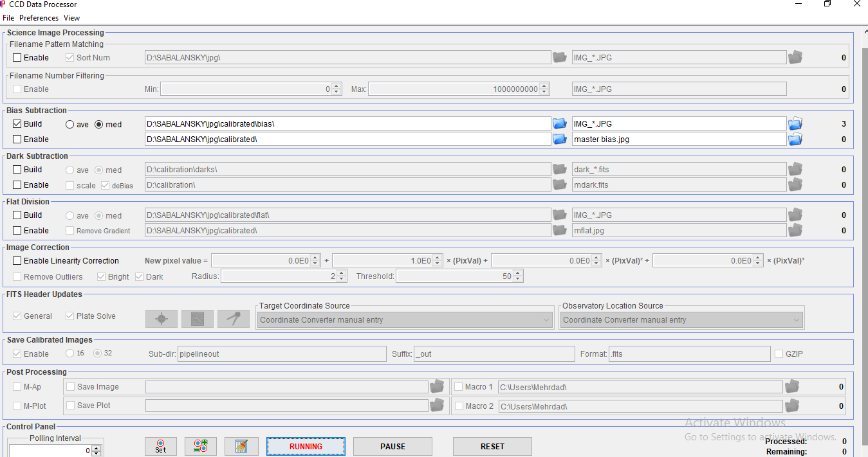Screen dimensions: 868x457
Task: Enable Filename Pattern Matching checkbox
Action: tap(17, 58)
